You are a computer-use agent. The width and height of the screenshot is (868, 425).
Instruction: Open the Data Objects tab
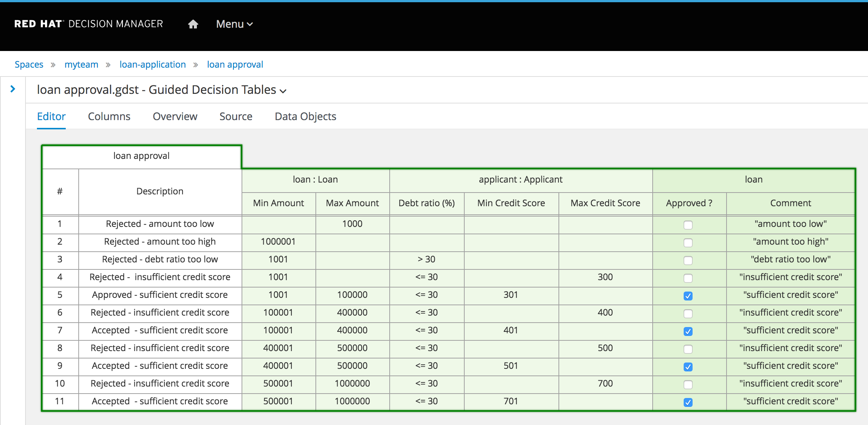click(305, 116)
